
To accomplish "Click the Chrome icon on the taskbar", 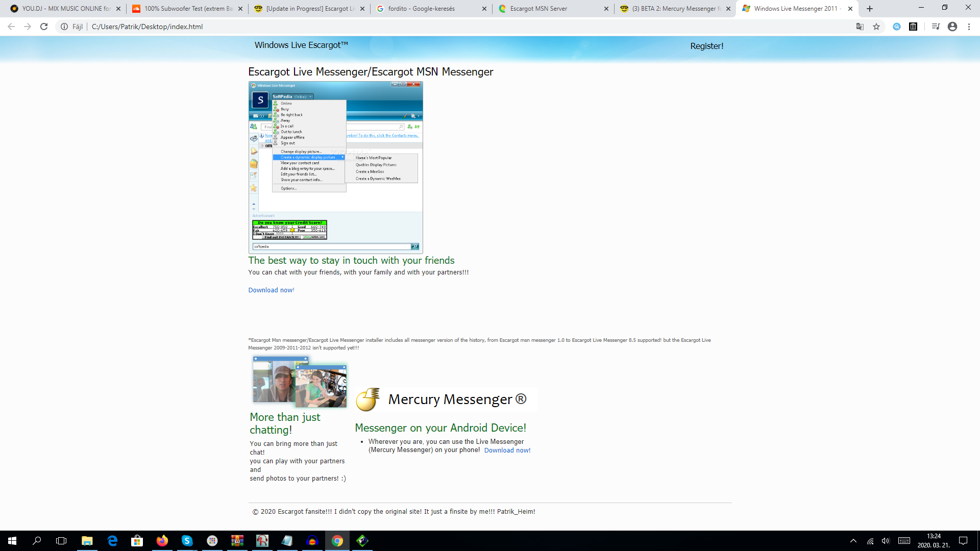I will 337,541.
